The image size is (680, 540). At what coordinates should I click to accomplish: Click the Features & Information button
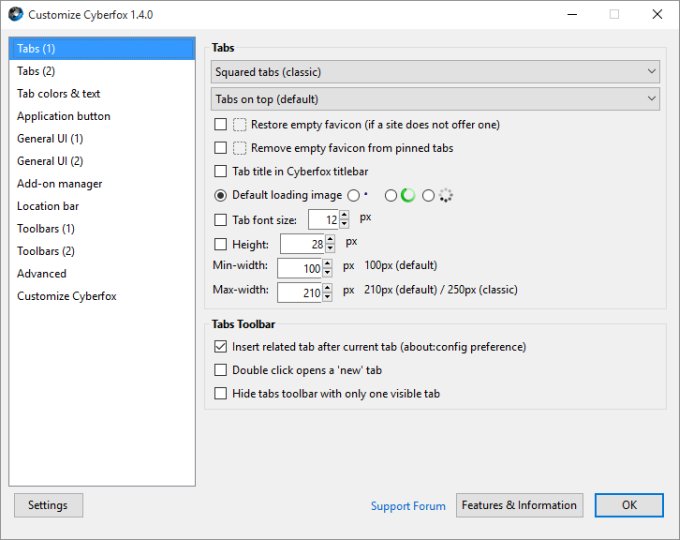[519, 505]
